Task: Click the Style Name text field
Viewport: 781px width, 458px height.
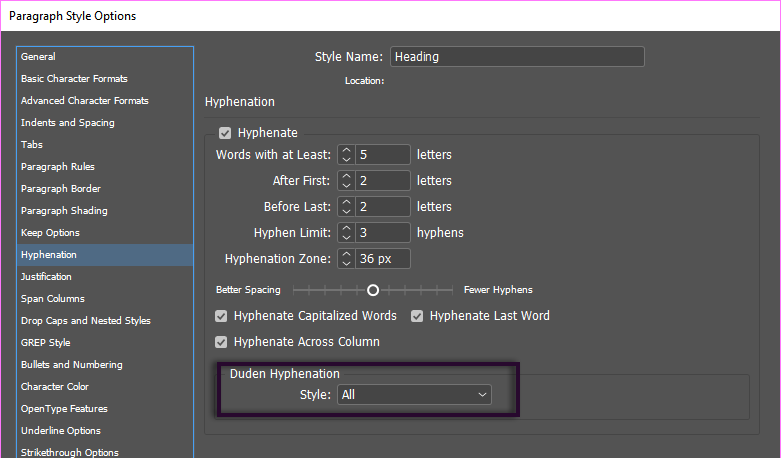Action: coord(516,57)
